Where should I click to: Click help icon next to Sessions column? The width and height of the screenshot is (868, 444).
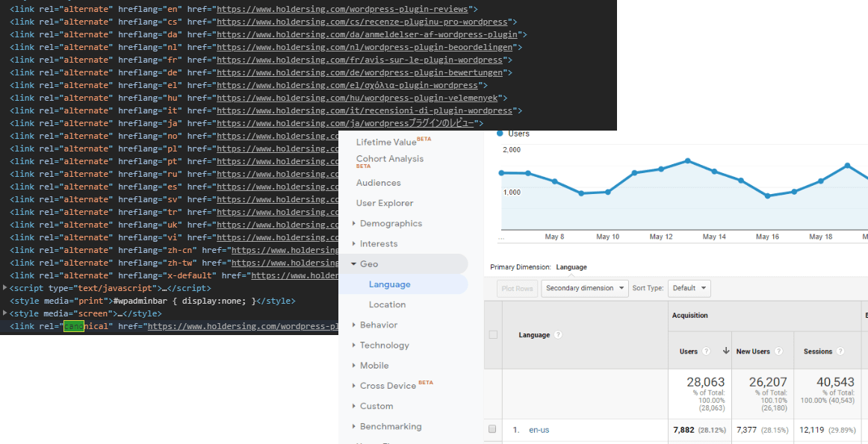tap(840, 351)
